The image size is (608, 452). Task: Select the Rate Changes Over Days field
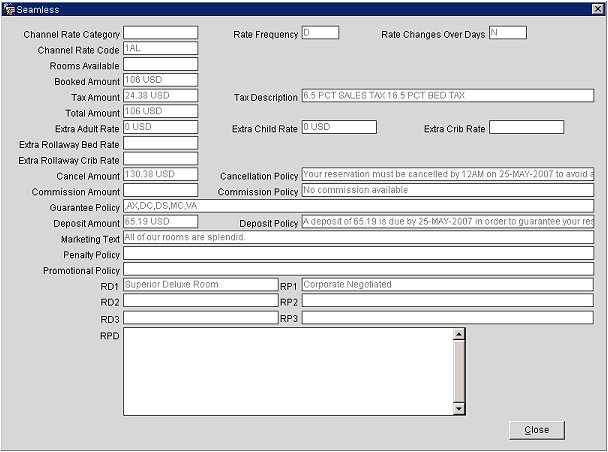coord(507,33)
